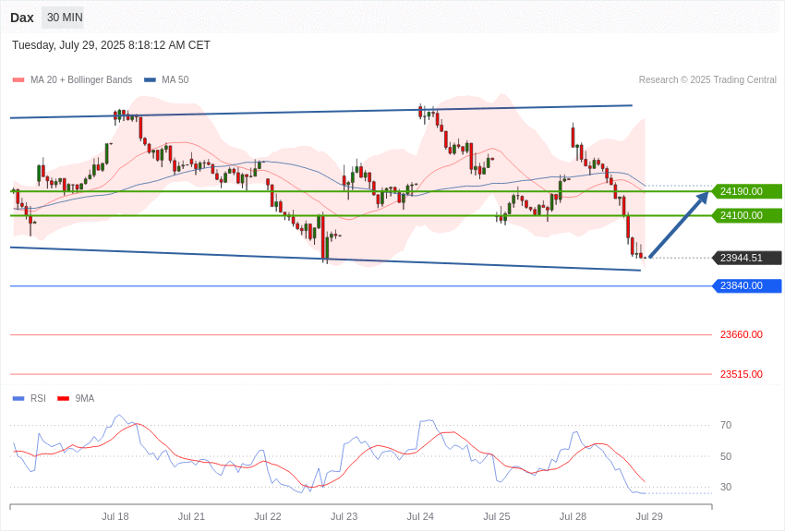Click the Jul 25 date axis label
Image resolution: width=785 pixels, height=532 pixels.
[497, 516]
